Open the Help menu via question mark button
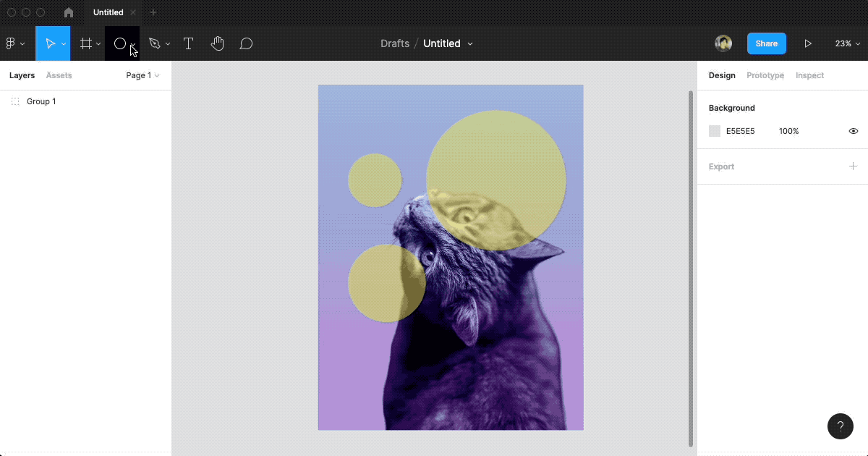Viewport: 868px width, 456px height. (x=840, y=426)
